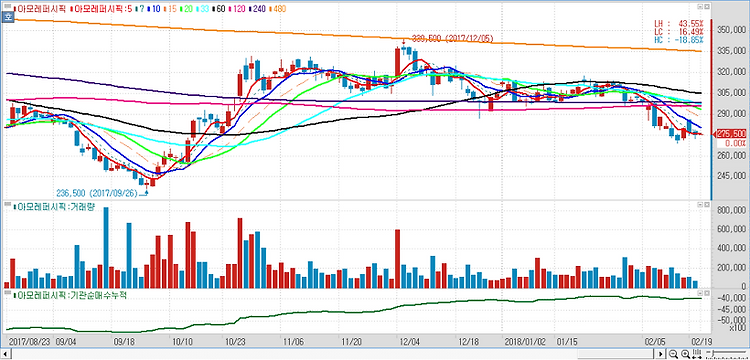Screen dimensions: 750x360
Task: Click the LH : 43.55% readout
Action: 679,22
